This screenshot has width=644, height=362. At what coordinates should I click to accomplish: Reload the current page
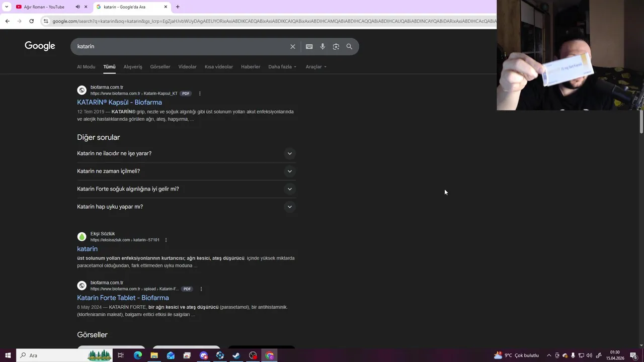point(31,21)
